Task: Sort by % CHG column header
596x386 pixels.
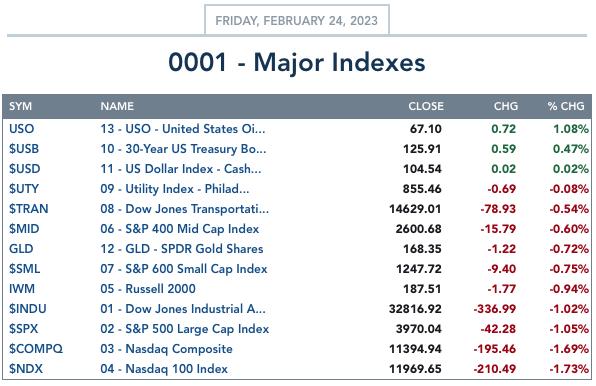Action: (x=566, y=106)
